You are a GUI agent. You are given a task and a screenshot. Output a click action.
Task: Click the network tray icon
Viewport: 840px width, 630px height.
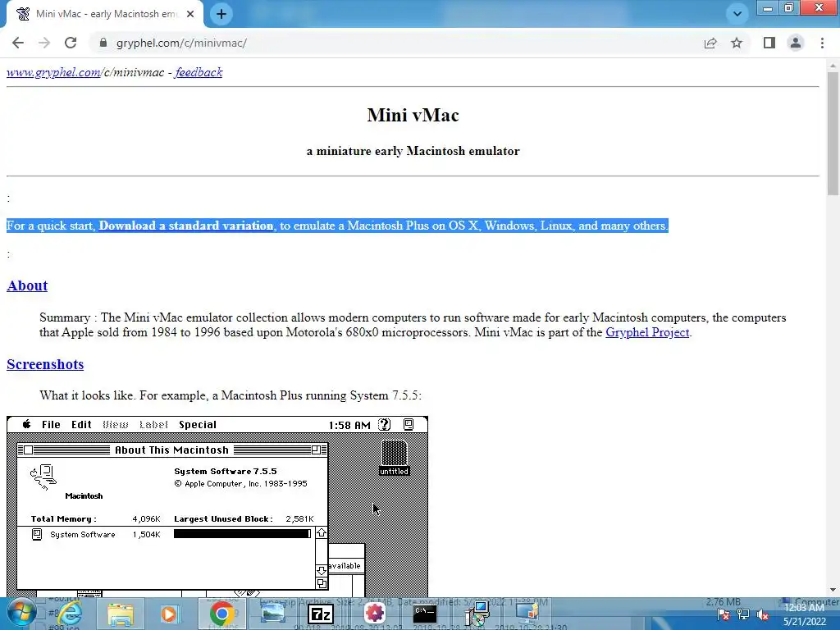click(x=742, y=614)
